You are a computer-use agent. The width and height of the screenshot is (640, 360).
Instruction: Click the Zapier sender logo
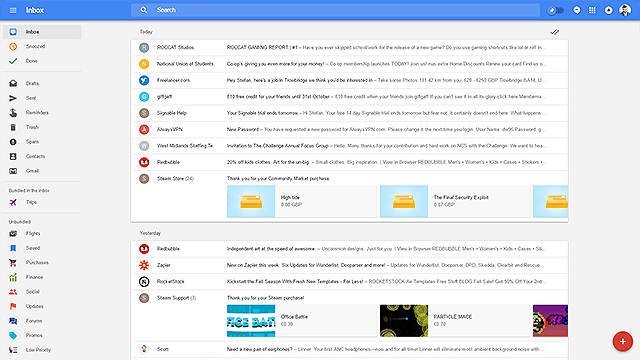tap(144, 265)
